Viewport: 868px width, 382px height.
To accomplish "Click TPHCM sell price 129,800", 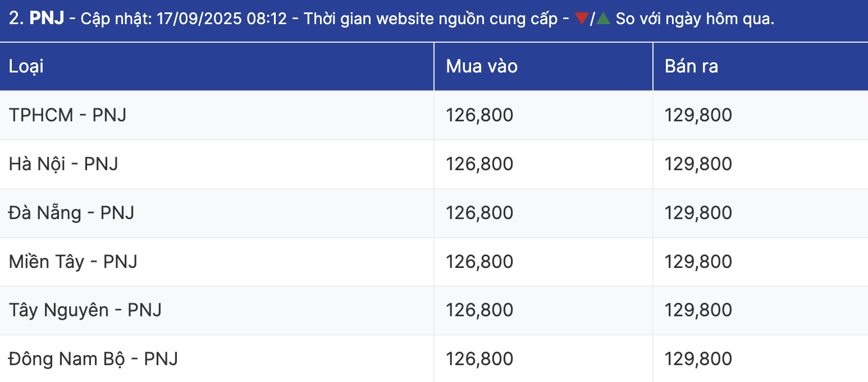I will click(x=698, y=115).
